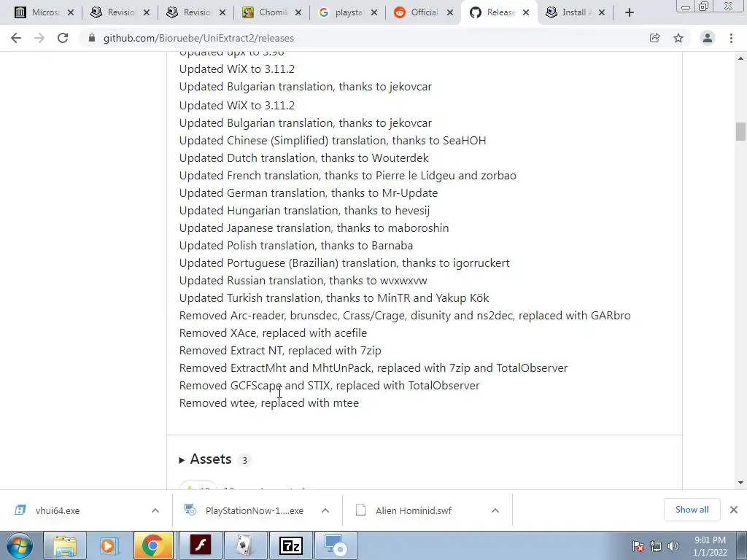Click 'Updated Russian translation' line
Screen dimensions: 747x560
[x=303, y=281]
